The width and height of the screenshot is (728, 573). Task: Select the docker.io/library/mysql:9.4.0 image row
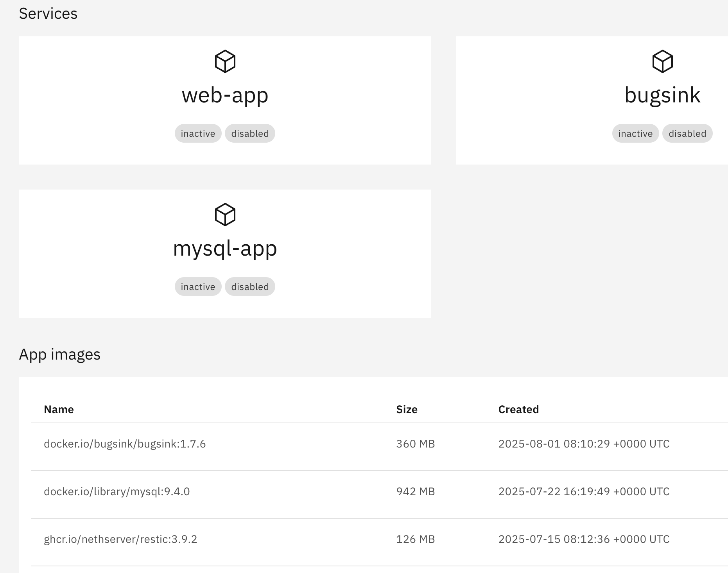[x=117, y=492]
